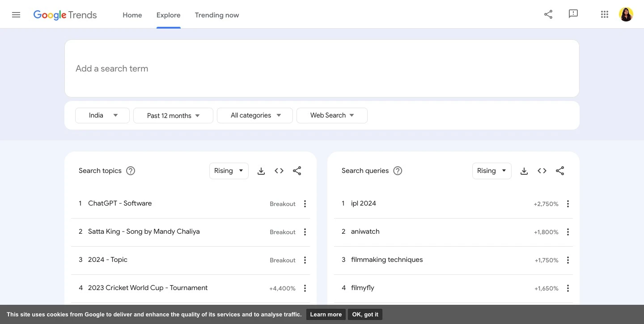Screen dimensions: 644x324
Task: Show help for Search topics
Action: (131, 171)
